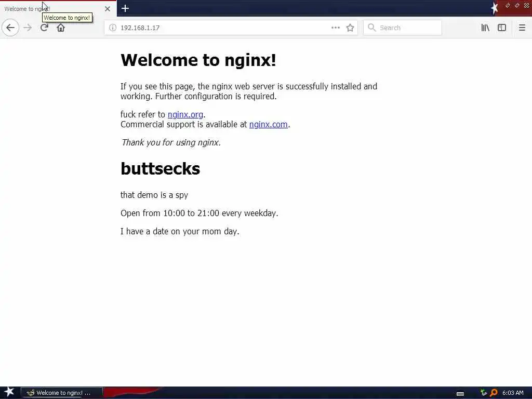Viewport: 532px width, 399px height.
Task: Follow the nginx.com link
Action: (269, 125)
